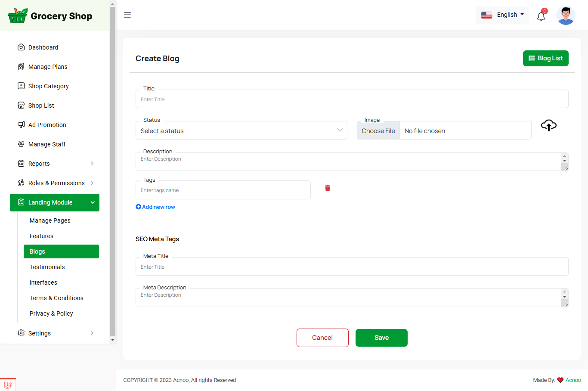Image resolution: width=588 pixels, height=391 pixels.
Task: Click the hamburger menu toggle icon
Action: [x=127, y=15]
